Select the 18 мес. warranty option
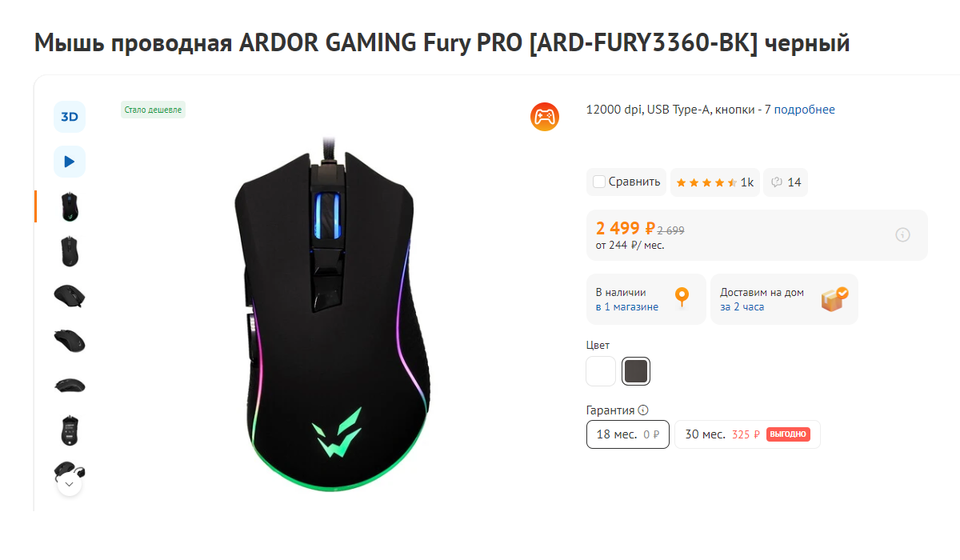Image resolution: width=960 pixels, height=560 pixels. pos(628,434)
